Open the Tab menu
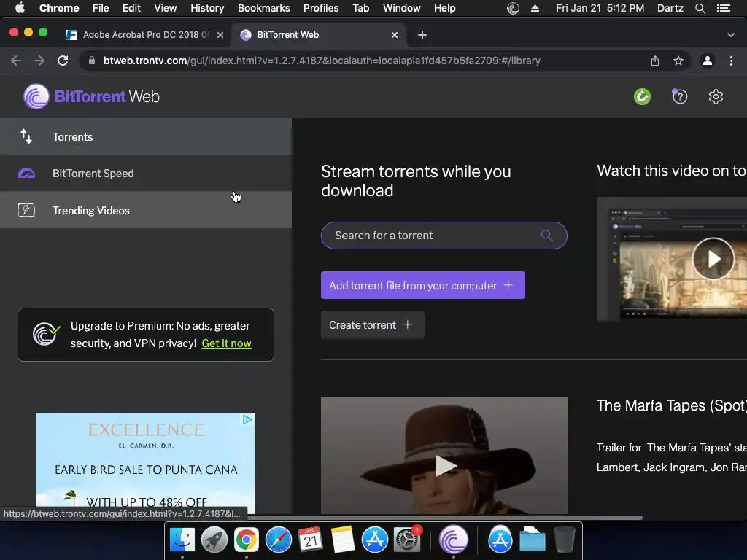 point(361,8)
